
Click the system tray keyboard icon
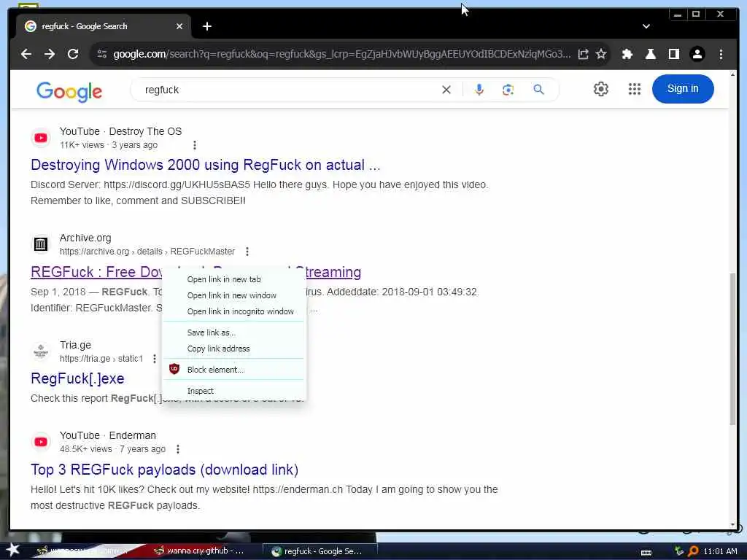(x=646, y=553)
